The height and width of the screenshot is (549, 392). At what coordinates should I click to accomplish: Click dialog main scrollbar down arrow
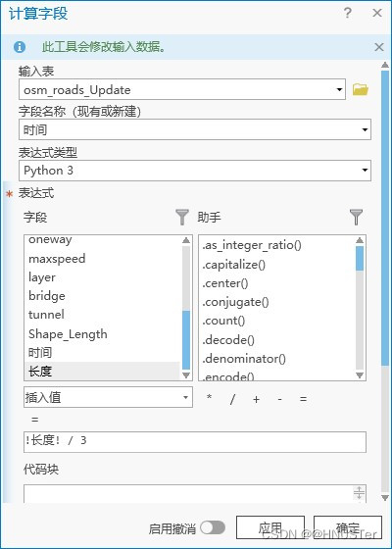385,498
